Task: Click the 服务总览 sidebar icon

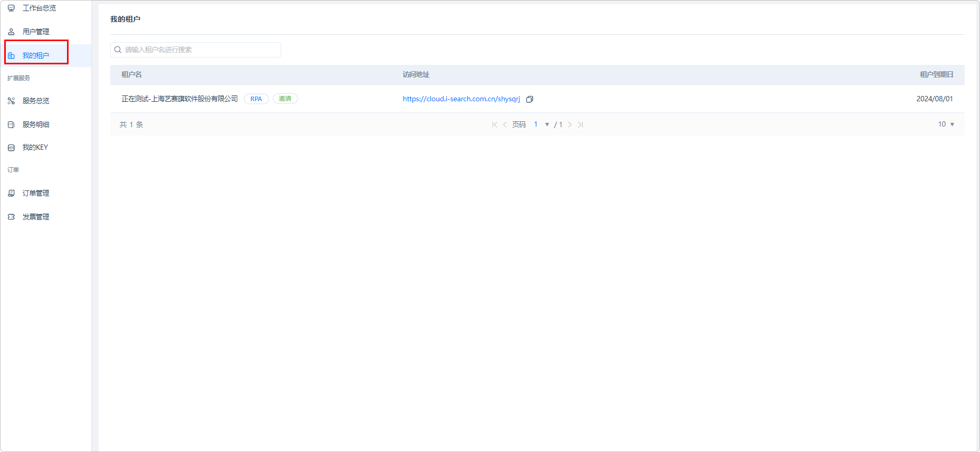Action: pos(11,101)
